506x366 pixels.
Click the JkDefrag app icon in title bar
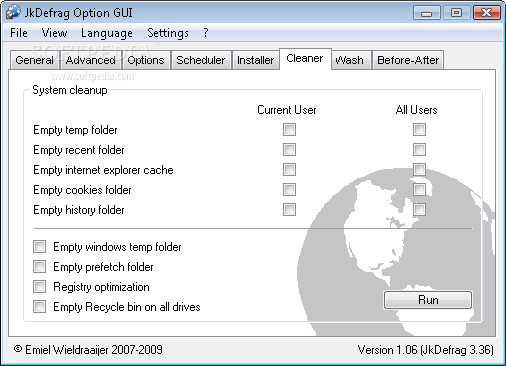(13, 12)
